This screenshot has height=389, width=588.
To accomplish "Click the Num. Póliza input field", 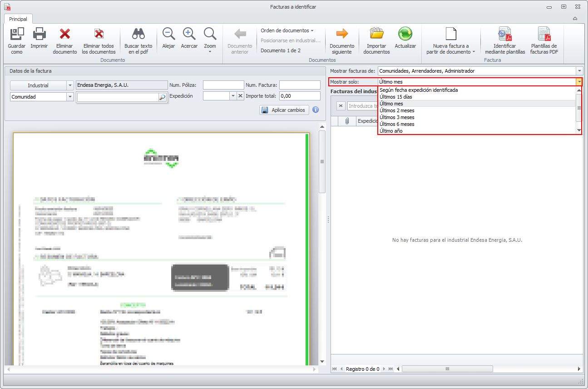I will pos(223,85).
